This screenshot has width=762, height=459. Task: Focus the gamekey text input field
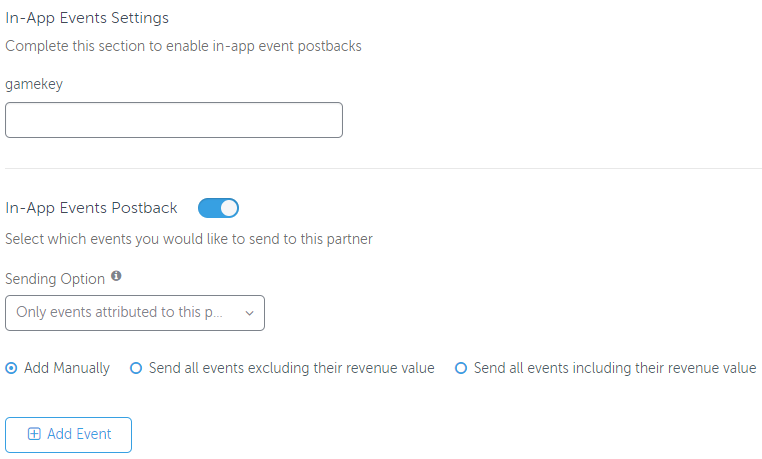tap(174, 120)
